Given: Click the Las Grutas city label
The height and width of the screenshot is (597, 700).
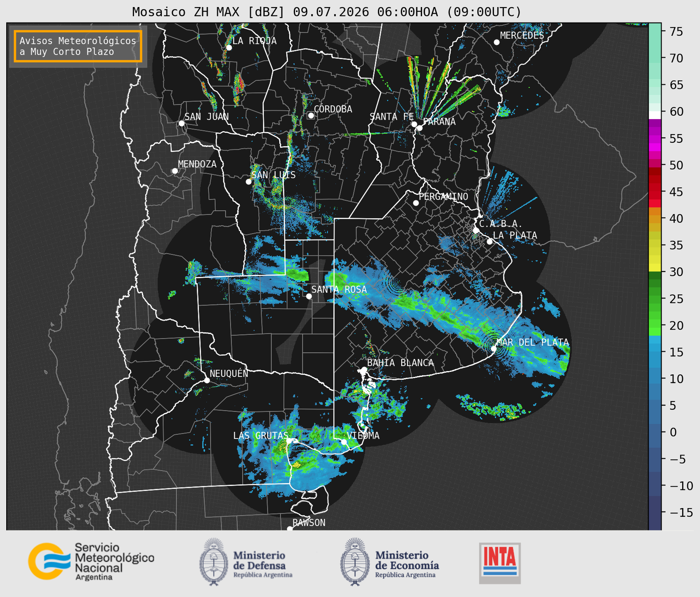Looking at the screenshot, I should pos(261,436).
